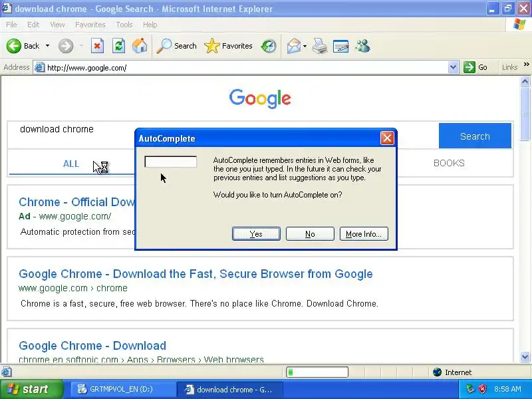
Task: Open the Help menu
Action: (x=150, y=25)
